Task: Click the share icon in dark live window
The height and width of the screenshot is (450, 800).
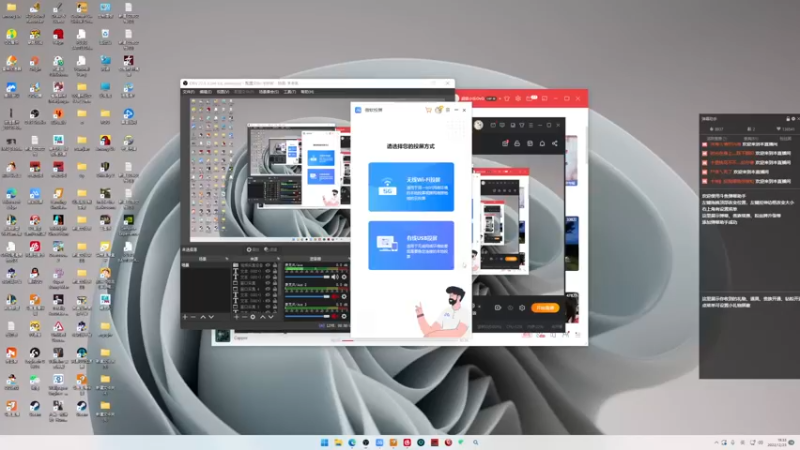Action: point(555,143)
